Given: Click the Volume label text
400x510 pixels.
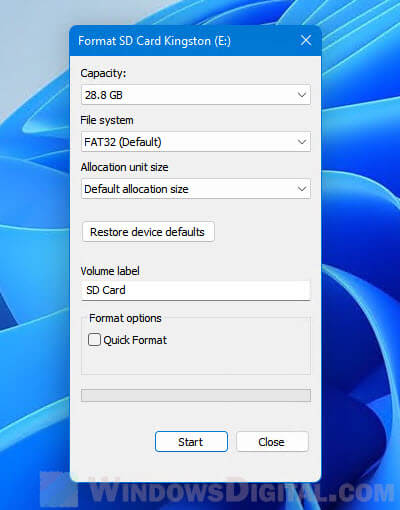Looking at the screenshot, I should tap(110, 271).
